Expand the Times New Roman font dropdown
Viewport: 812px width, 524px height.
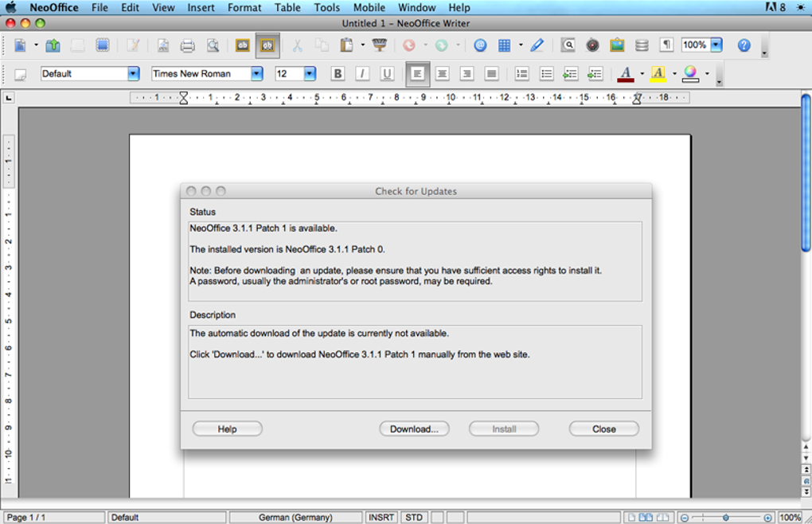[x=257, y=73]
